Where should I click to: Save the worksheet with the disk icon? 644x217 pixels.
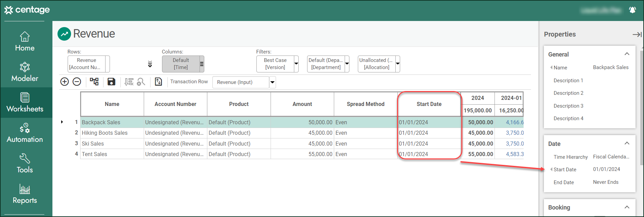111,82
